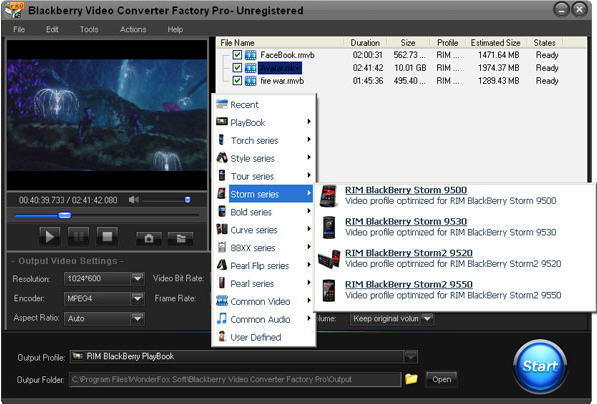Expand the Common Video submenu
The height and width of the screenshot is (404, 597).
pyautogui.click(x=264, y=302)
